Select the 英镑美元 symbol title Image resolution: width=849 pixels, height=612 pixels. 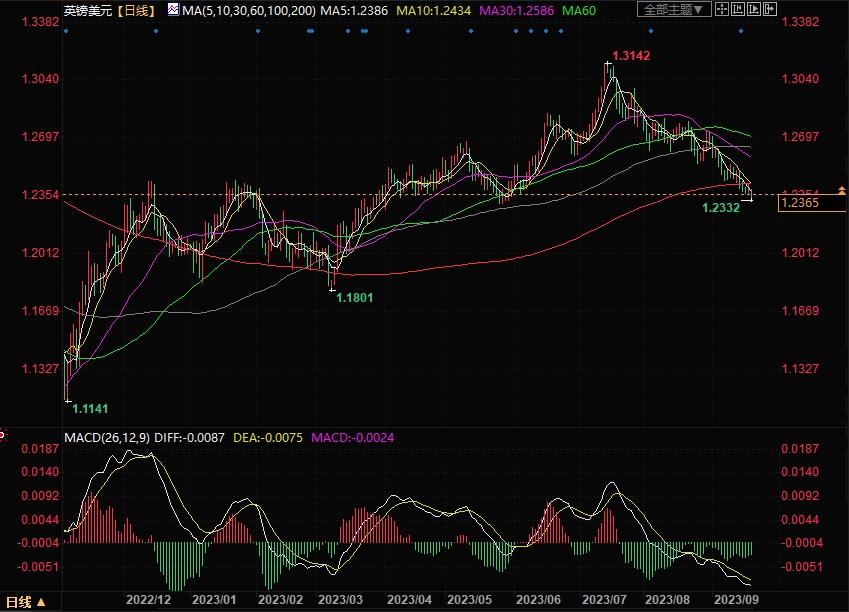coord(88,10)
